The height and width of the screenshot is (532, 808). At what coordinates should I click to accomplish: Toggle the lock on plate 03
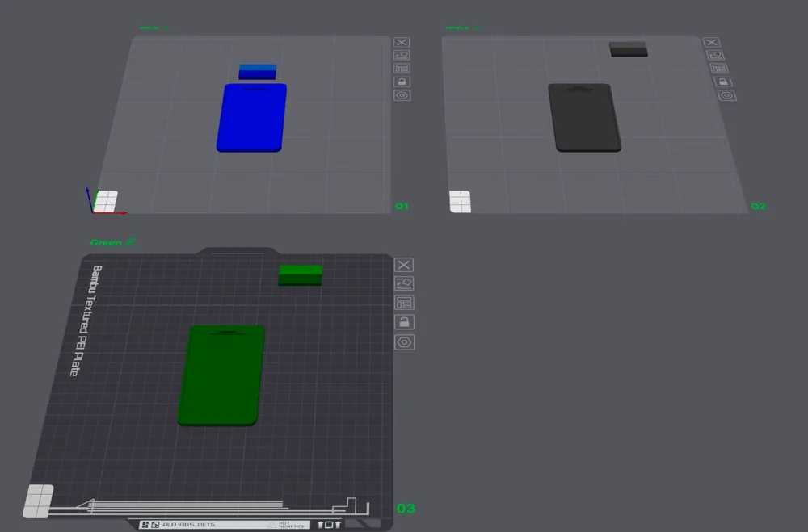pyautogui.click(x=404, y=322)
